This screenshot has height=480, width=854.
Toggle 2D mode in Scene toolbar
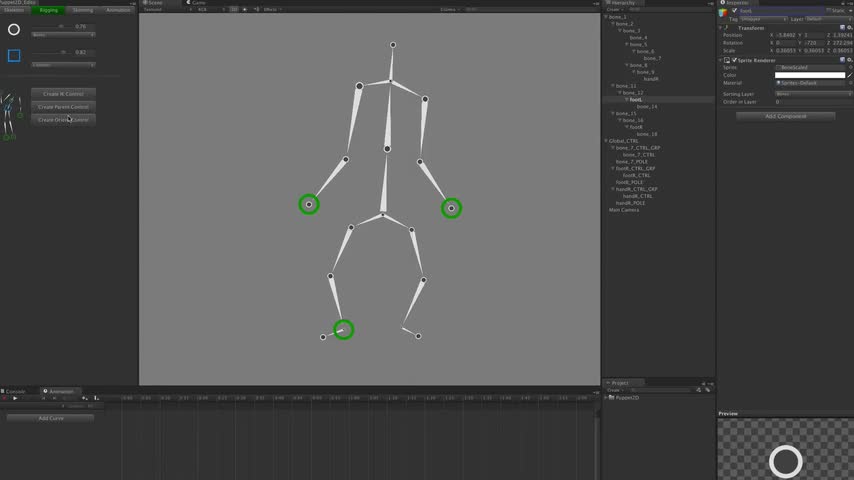pos(234,10)
